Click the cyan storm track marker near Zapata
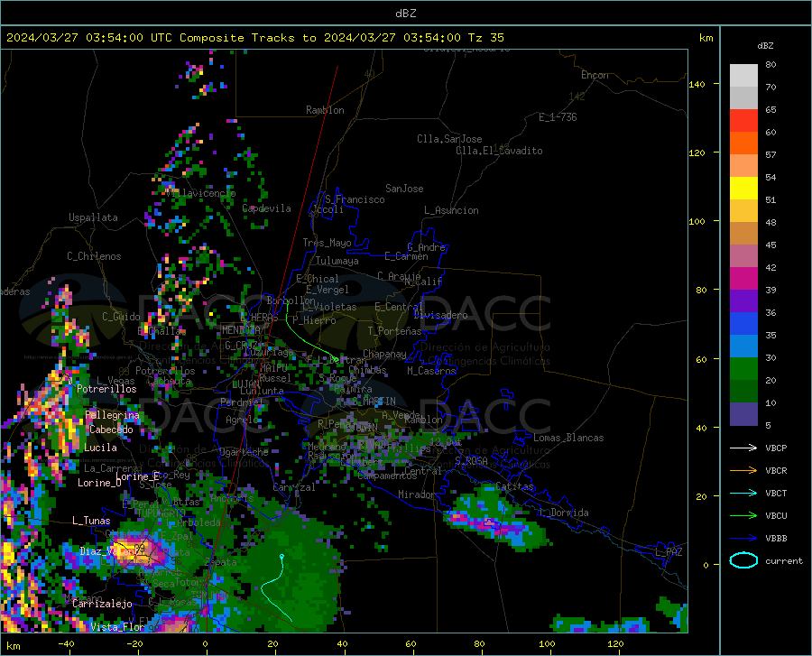The width and height of the screenshot is (812, 656). pyautogui.click(x=281, y=557)
